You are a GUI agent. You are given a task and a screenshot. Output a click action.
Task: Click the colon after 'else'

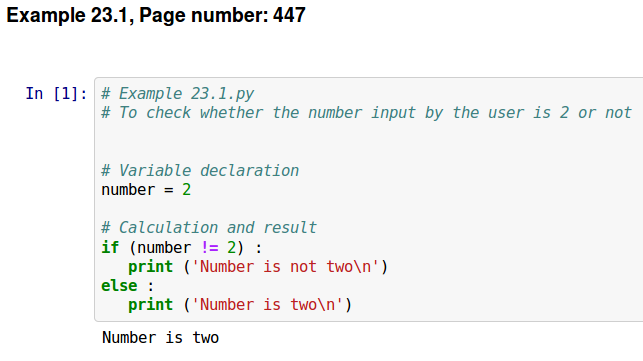pyautogui.click(x=150, y=286)
